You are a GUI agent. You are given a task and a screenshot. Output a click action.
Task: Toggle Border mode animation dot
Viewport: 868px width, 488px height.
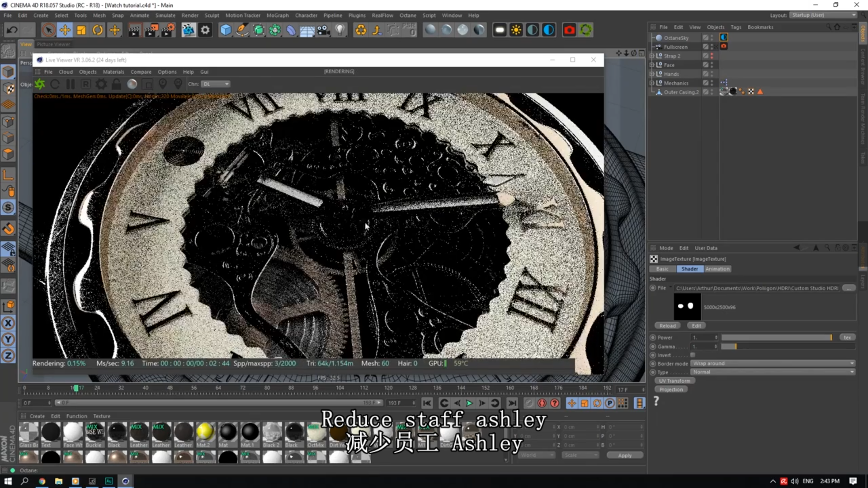[653, 364]
